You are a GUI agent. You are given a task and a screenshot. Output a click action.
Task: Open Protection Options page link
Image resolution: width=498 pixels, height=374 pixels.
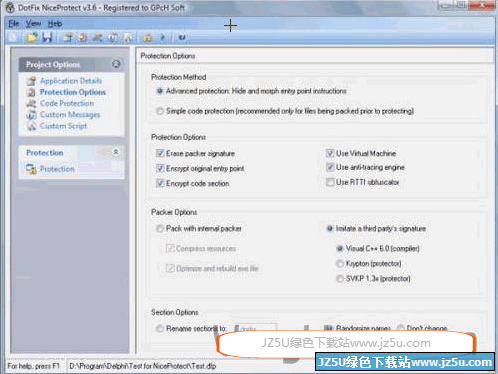[73, 92]
